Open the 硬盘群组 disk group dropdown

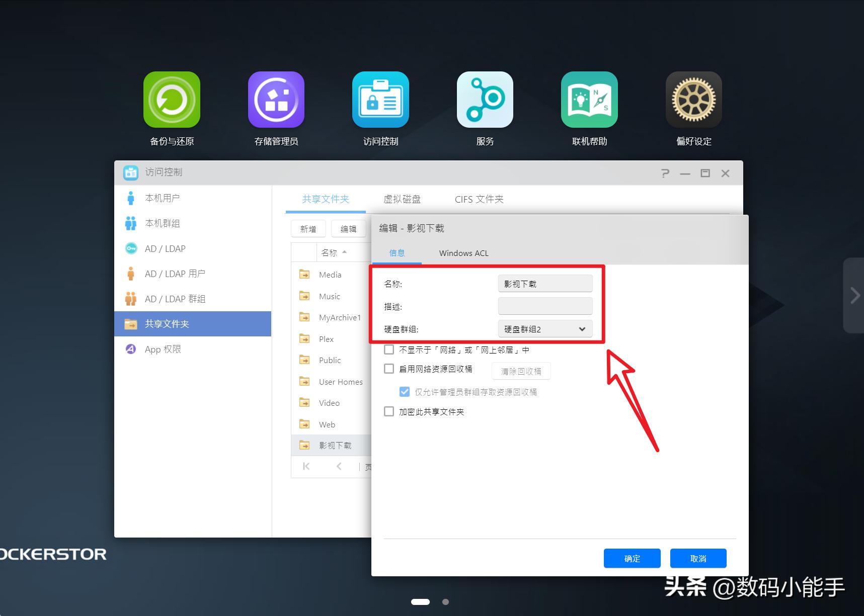click(582, 328)
